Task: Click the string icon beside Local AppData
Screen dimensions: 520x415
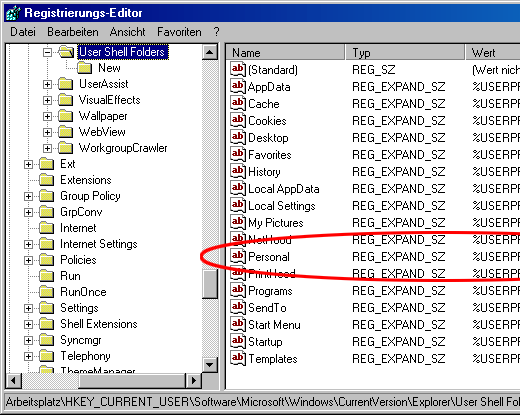Action: [x=238, y=188]
